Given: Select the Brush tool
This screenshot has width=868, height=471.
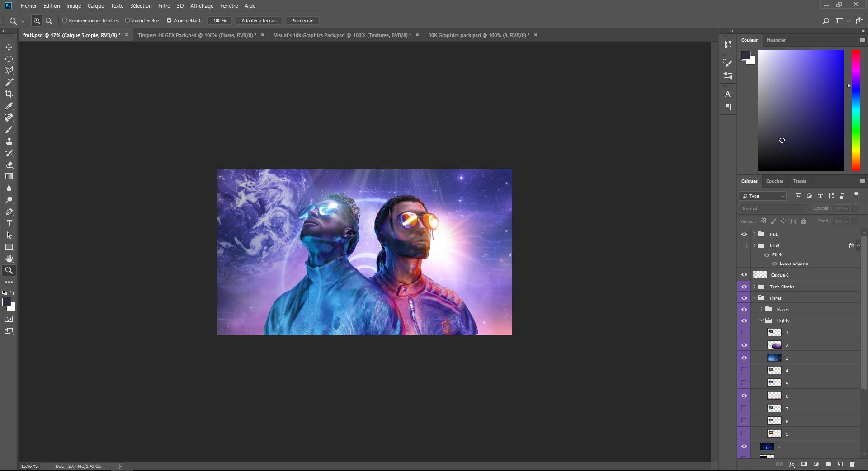Looking at the screenshot, I should 9,130.
